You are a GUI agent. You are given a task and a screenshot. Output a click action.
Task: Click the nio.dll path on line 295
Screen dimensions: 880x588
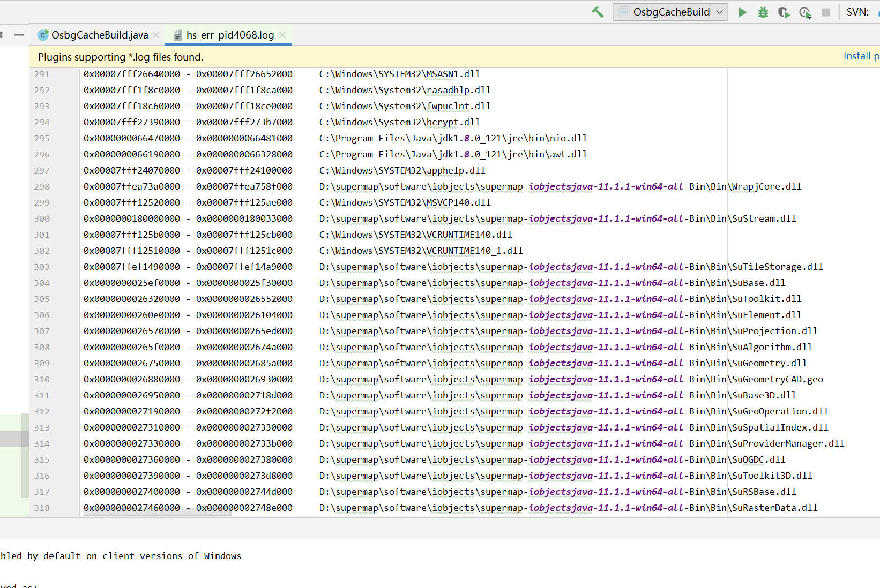453,138
